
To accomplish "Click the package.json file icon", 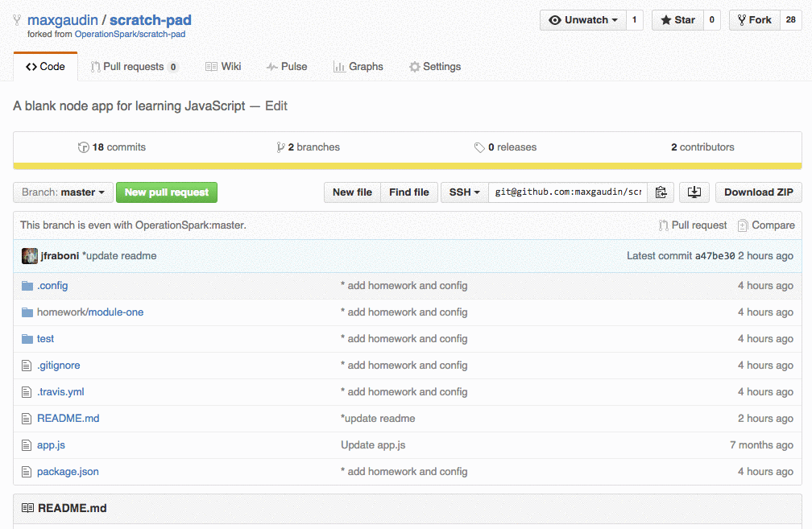I will 27,472.
